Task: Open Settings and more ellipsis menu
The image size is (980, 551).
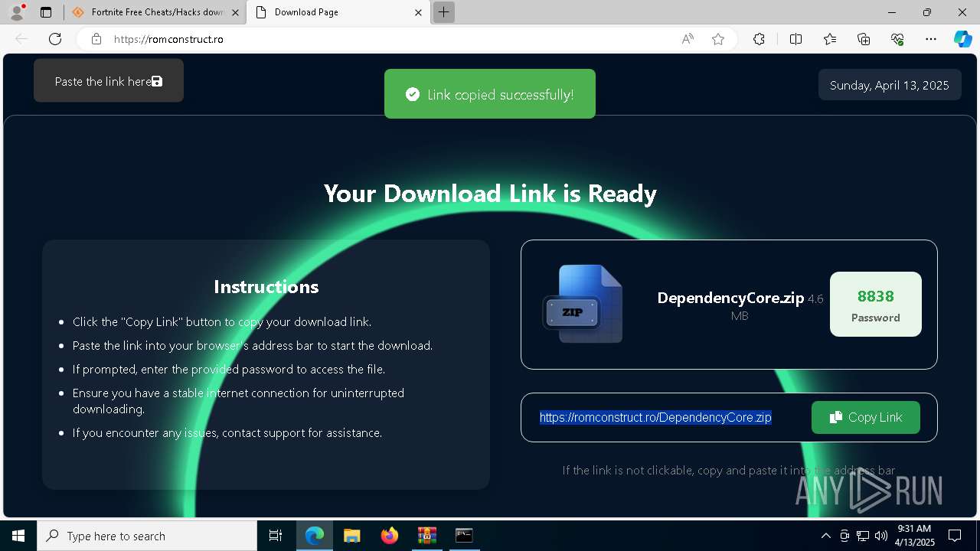Action: point(931,39)
